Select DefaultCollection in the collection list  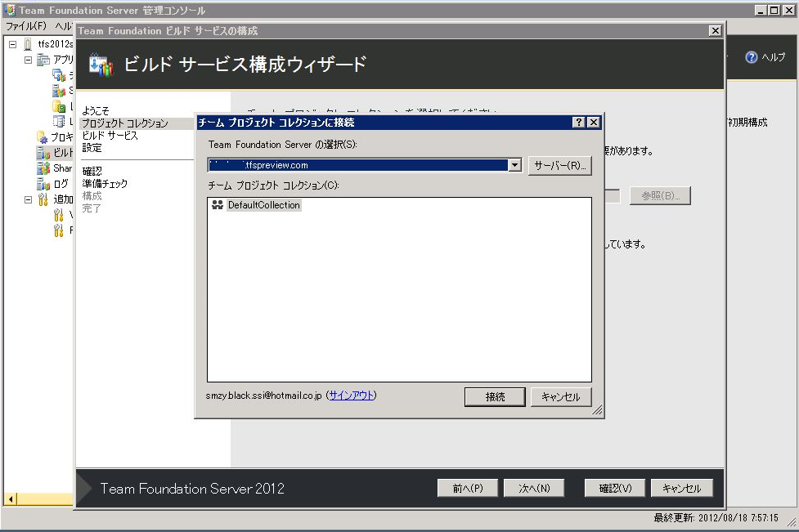tap(263, 204)
